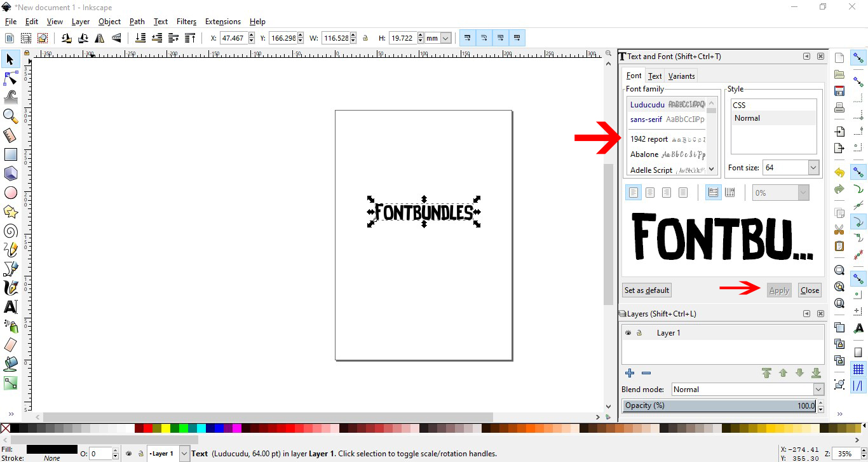Select the Paint bucket fill tool
The width and height of the screenshot is (868, 462).
pyautogui.click(x=10, y=364)
